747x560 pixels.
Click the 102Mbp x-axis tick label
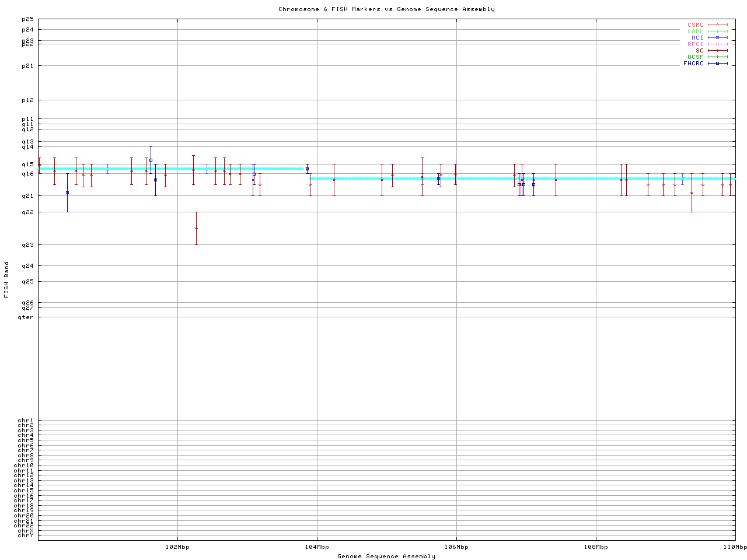coord(177,547)
